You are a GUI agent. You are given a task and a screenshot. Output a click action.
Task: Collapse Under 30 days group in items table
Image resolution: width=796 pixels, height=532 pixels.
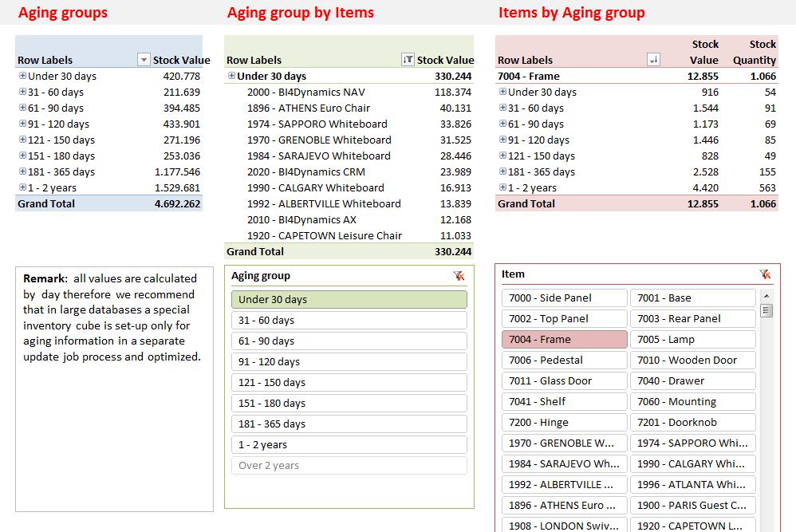pos(231,76)
